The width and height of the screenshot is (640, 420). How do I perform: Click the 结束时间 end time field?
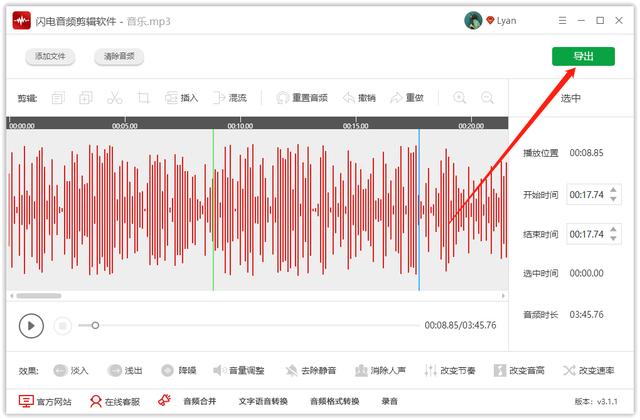[x=594, y=234]
